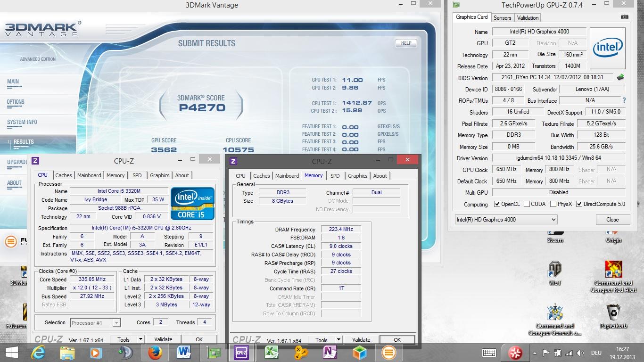Open the on-screen keyboard tray icon

(489, 353)
